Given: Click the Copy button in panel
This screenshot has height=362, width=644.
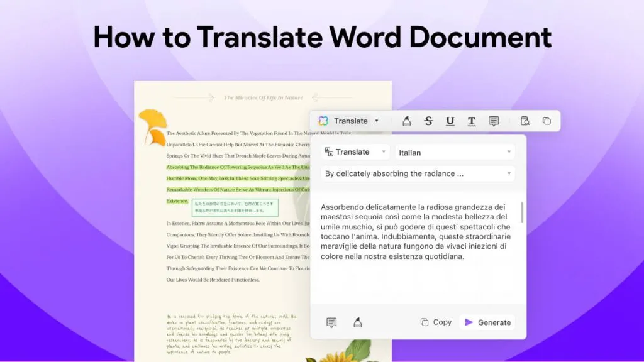Looking at the screenshot, I should [x=436, y=322].
